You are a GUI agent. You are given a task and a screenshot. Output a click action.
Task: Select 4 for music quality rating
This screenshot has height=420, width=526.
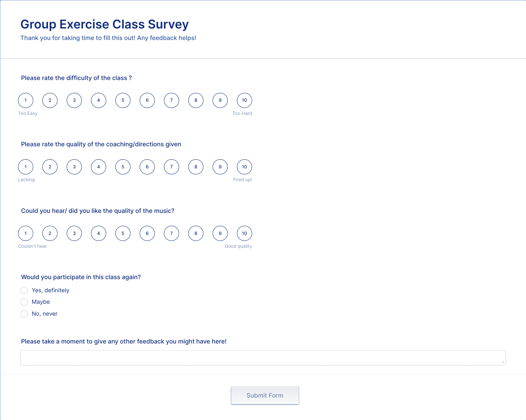(x=99, y=233)
